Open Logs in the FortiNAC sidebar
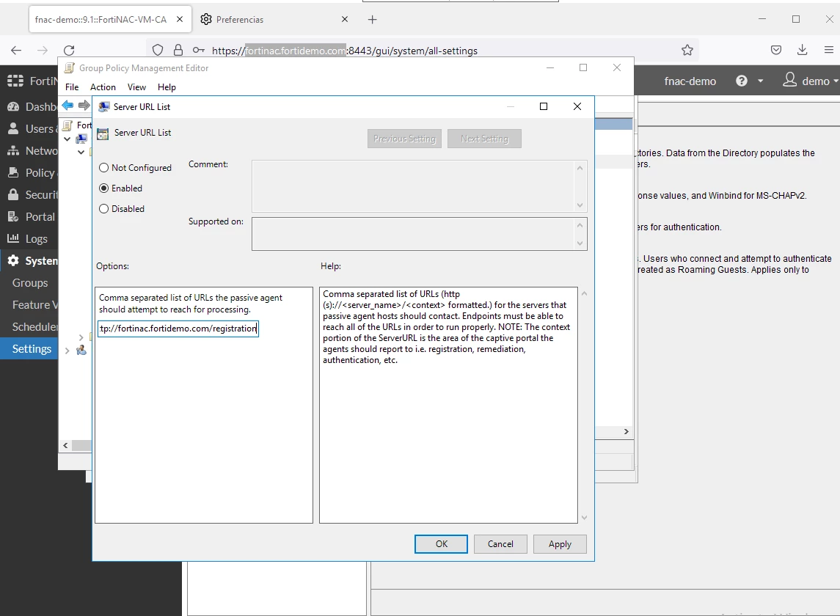The width and height of the screenshot is (840, 616). coord(28,238)
